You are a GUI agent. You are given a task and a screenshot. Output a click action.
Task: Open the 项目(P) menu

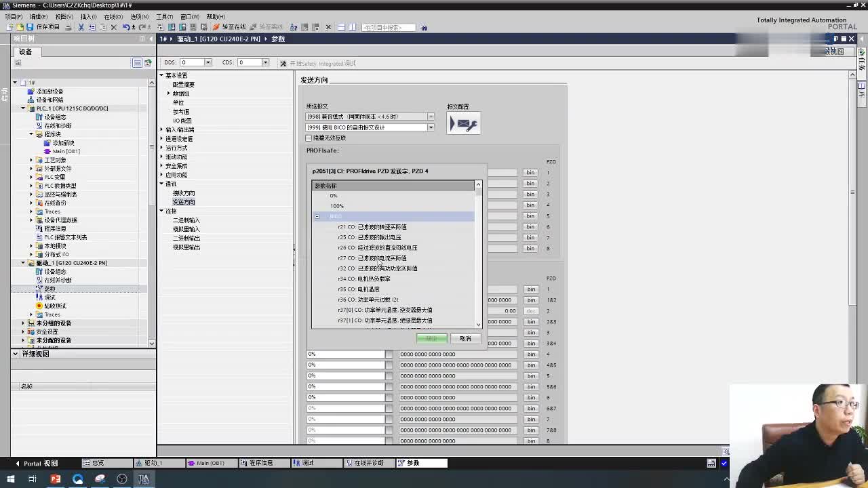tap(14, 16)
